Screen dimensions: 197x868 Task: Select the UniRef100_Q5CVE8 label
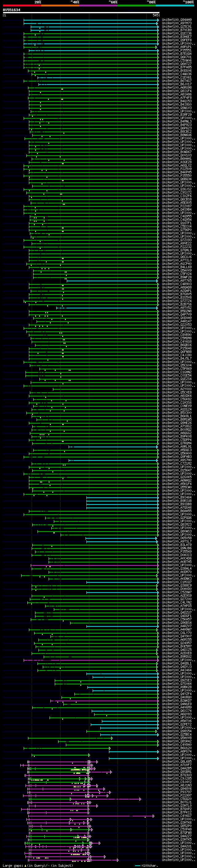coord(177,392)
